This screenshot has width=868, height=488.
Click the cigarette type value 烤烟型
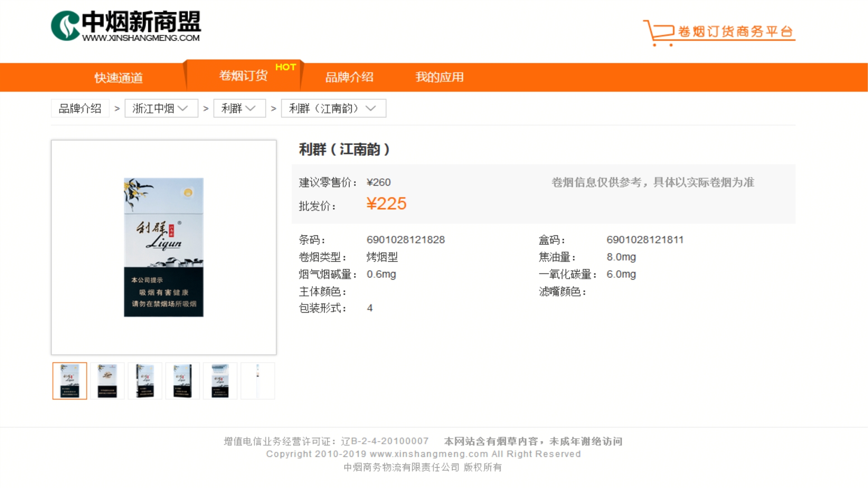(382, 257)
